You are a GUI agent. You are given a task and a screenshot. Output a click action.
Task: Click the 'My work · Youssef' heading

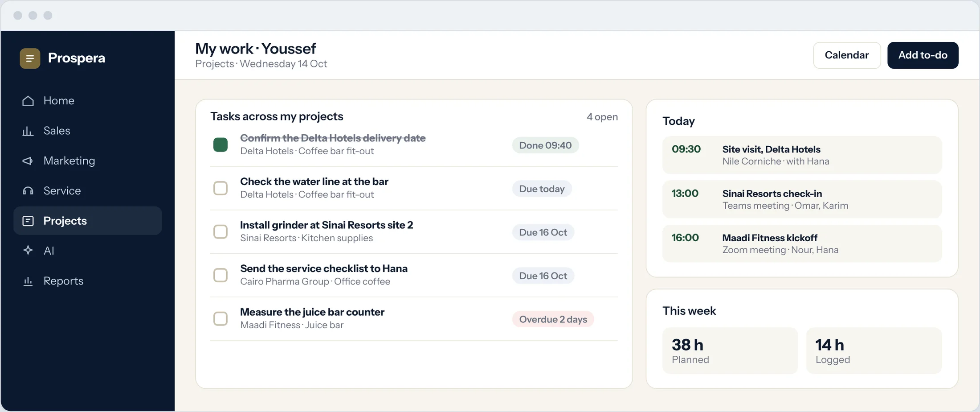coord(256,49)
